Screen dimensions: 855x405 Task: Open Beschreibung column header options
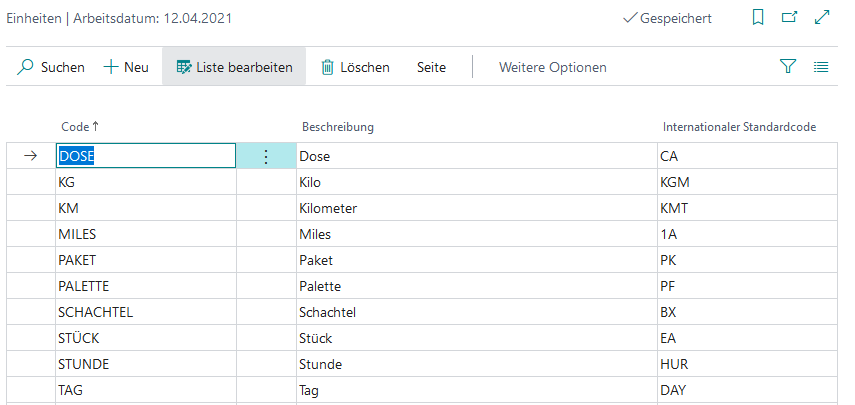338,127
